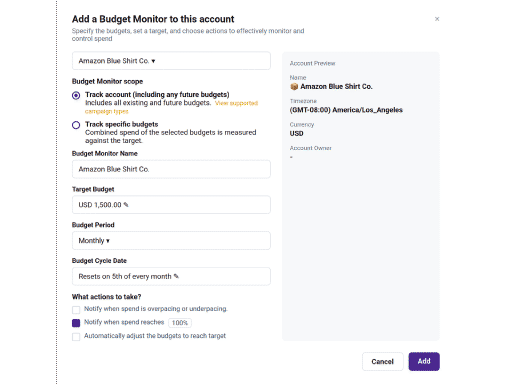
Task: Click the Budget Monitor Name field
Action: [171, 169]
